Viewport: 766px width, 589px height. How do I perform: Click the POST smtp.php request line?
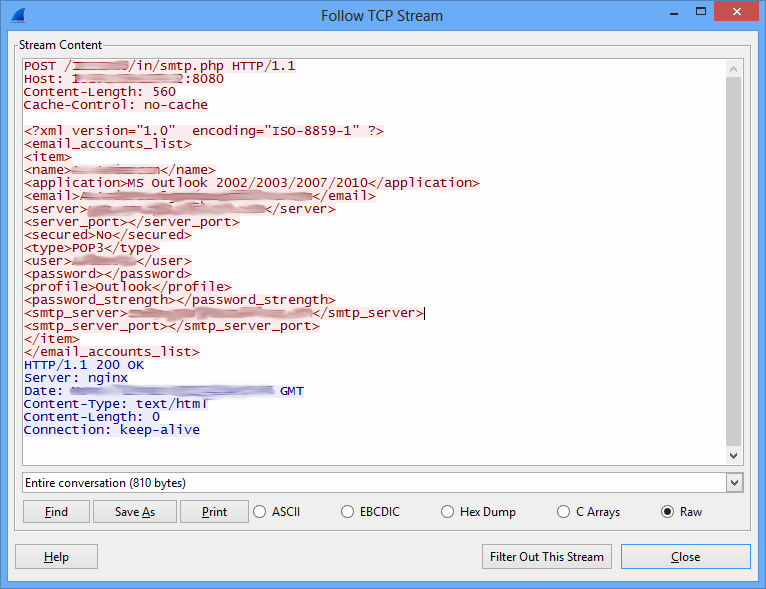click(x=160, y=66)
